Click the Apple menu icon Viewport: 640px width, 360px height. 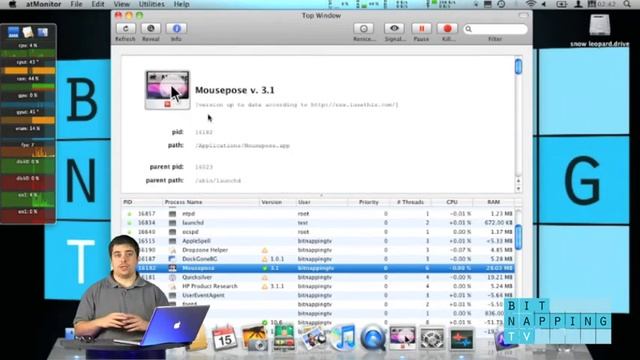[x=13, y=4]
